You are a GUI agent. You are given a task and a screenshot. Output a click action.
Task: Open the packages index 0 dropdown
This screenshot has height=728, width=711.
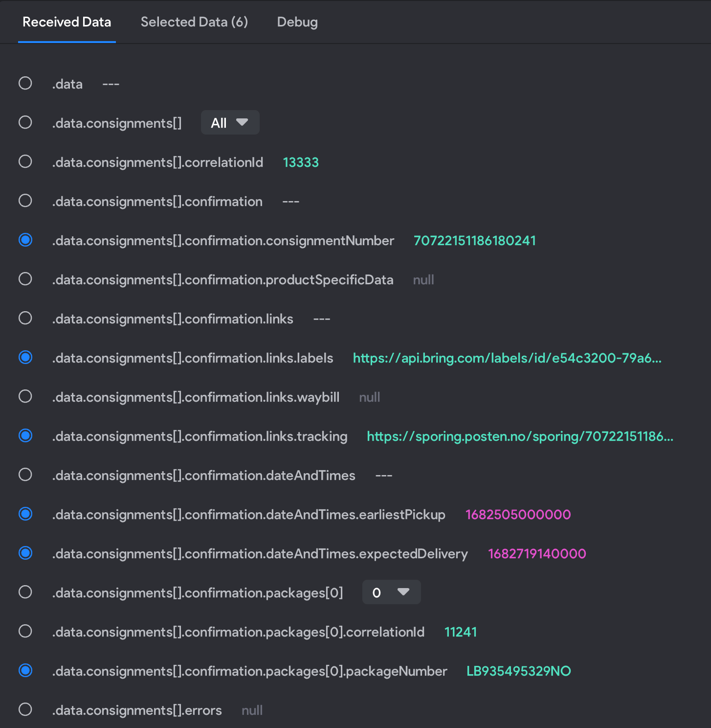coord(392,592)
